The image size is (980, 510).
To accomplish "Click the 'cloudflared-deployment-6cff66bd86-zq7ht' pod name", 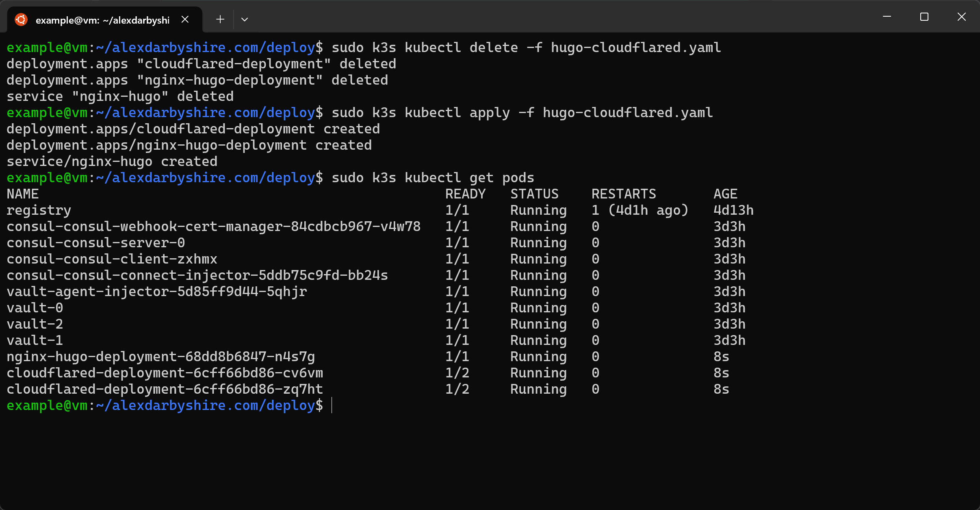I will click(165, 389).
